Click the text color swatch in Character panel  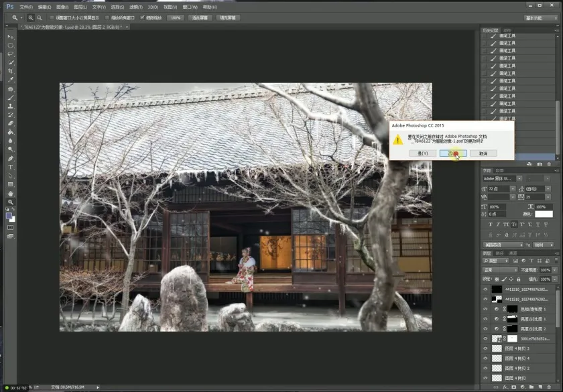point(544,214)
